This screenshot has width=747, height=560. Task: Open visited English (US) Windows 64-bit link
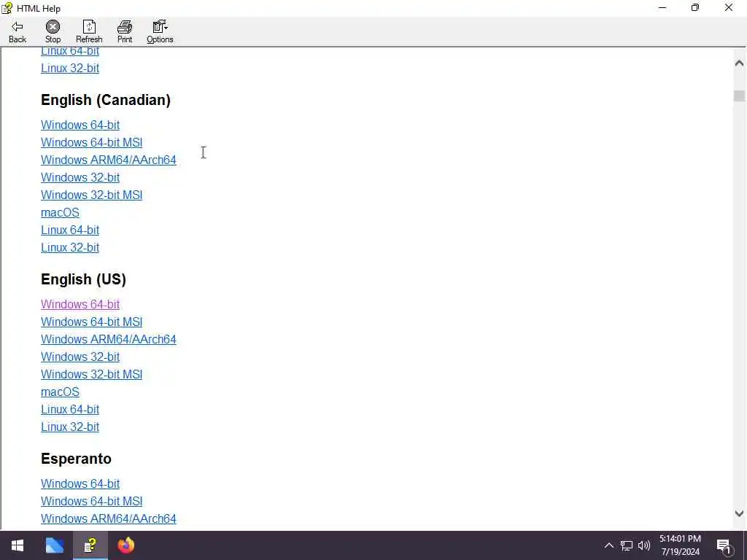[80, 304]
